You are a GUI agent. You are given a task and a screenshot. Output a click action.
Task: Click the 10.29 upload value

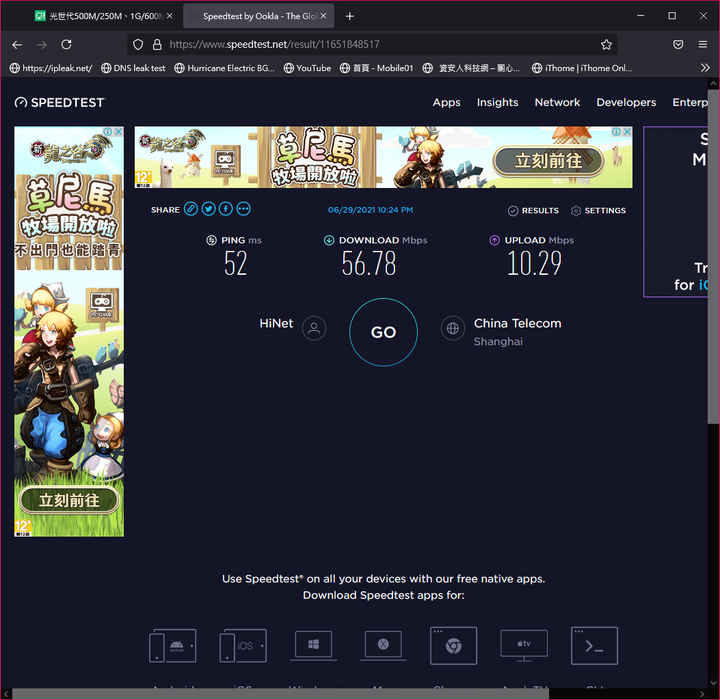point(534,263)
